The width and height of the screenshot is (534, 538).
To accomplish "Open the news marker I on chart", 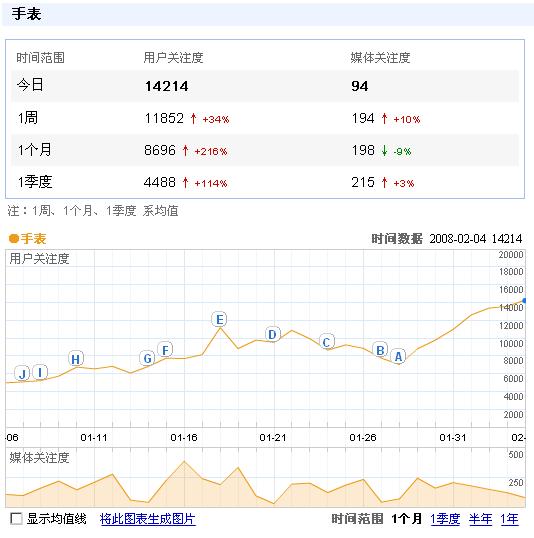I will (40, 372).
